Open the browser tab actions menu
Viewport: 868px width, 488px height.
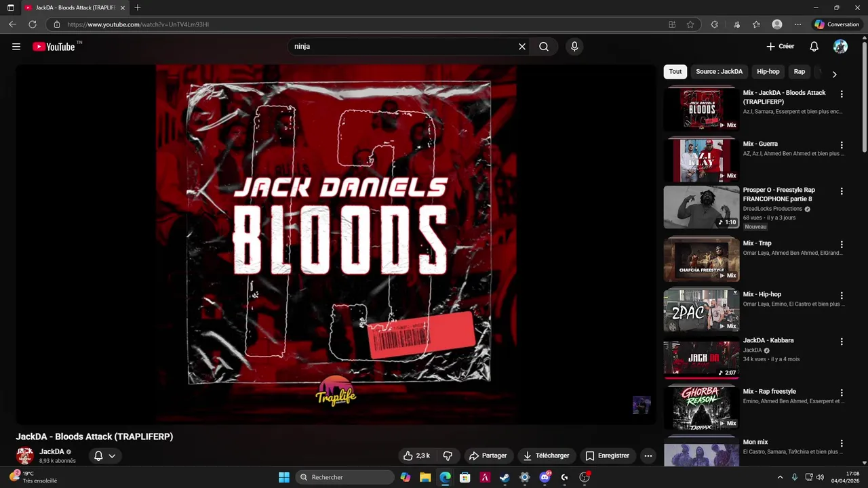click(10, 7)
